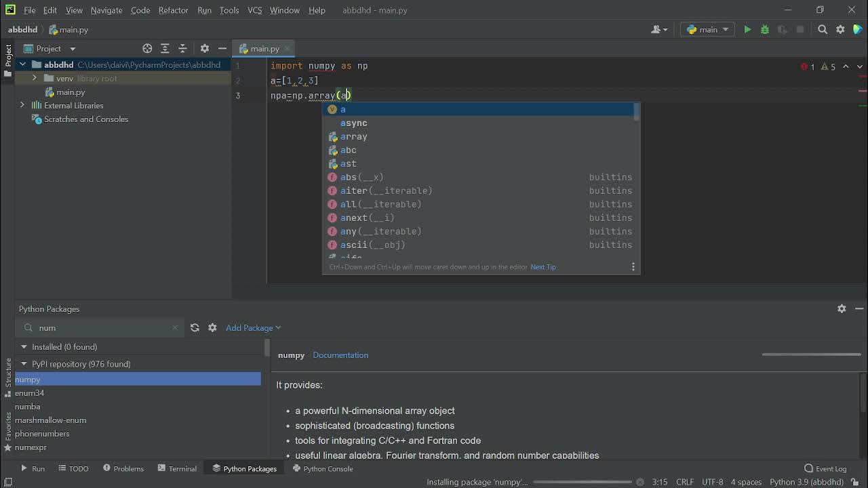
Task: Collapse the abbdhd project root
Action: point(22,65)
